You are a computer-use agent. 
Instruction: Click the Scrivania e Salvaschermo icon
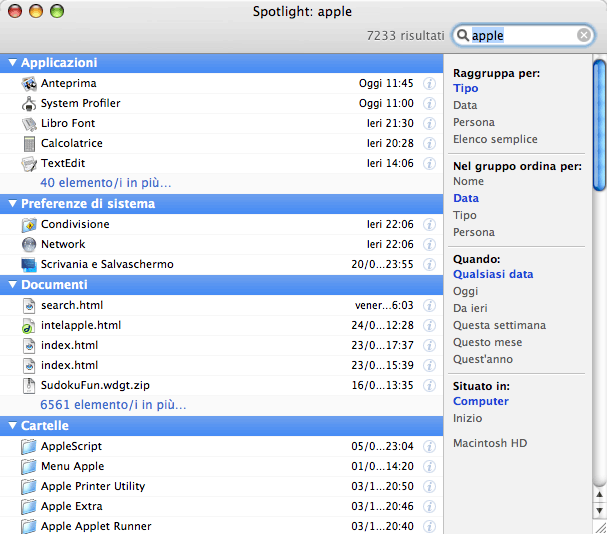[29, 264]
